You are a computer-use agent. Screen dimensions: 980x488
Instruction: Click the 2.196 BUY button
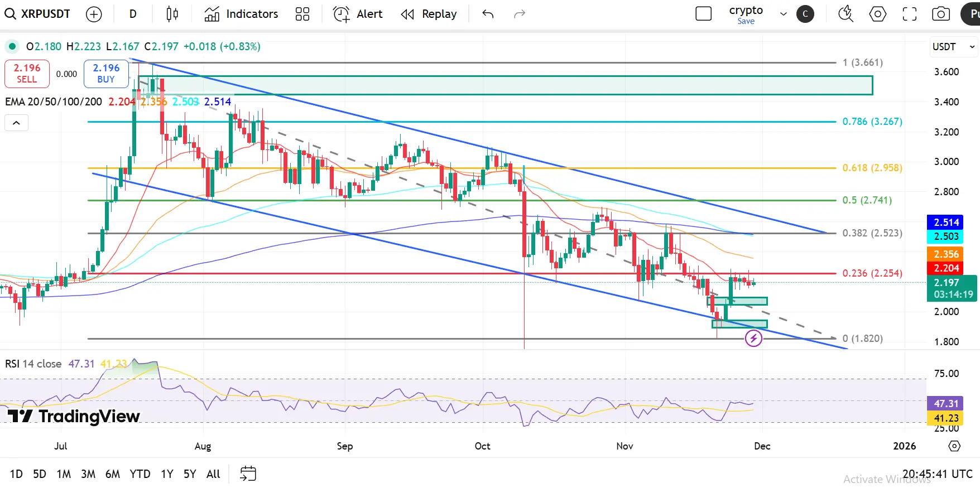(106, 74)
